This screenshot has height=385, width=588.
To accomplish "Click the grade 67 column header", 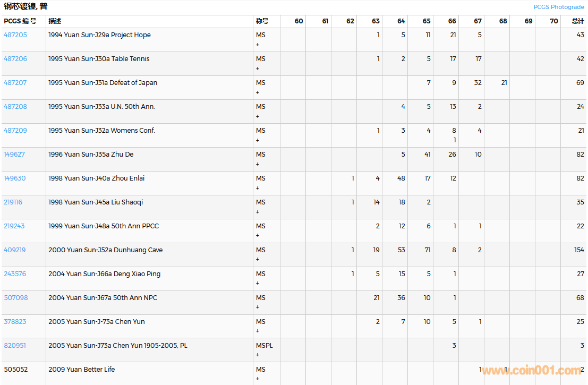I will click(478, 21).
